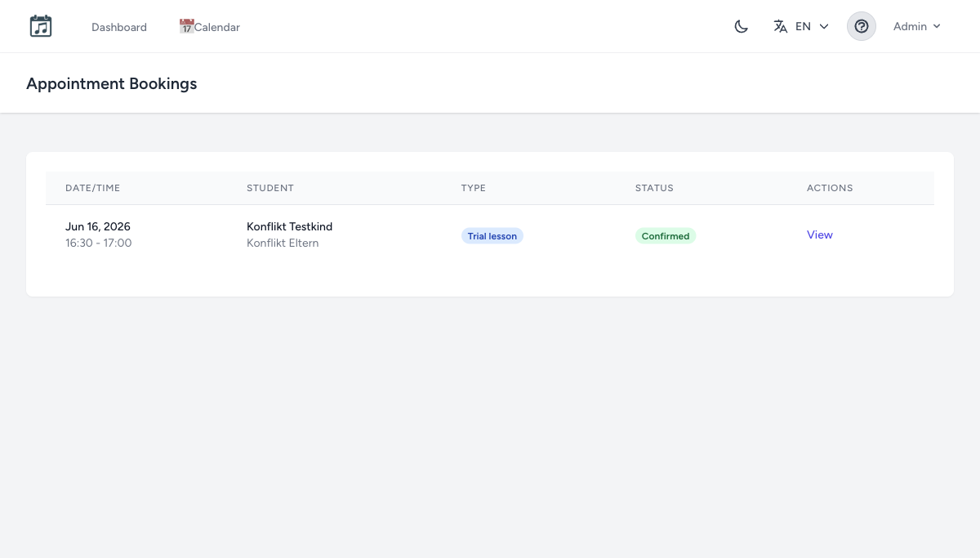Click the Confirmed status badge

coord(666,236)
